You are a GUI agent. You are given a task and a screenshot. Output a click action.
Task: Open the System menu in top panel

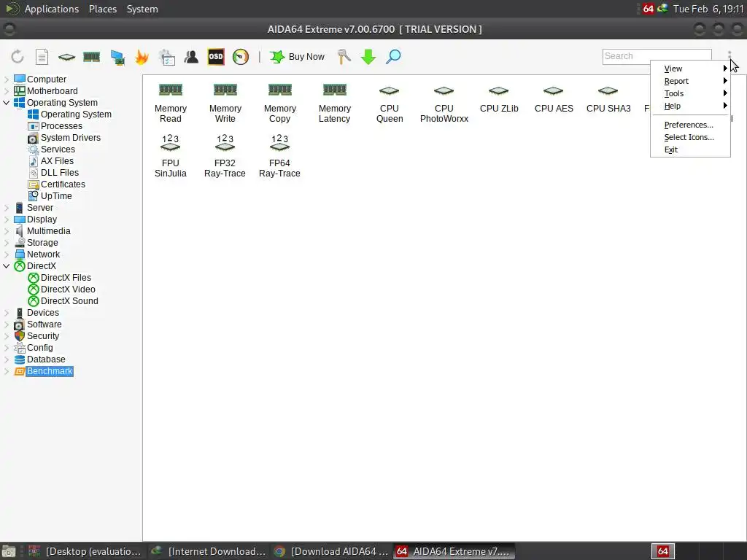(142, 9)
